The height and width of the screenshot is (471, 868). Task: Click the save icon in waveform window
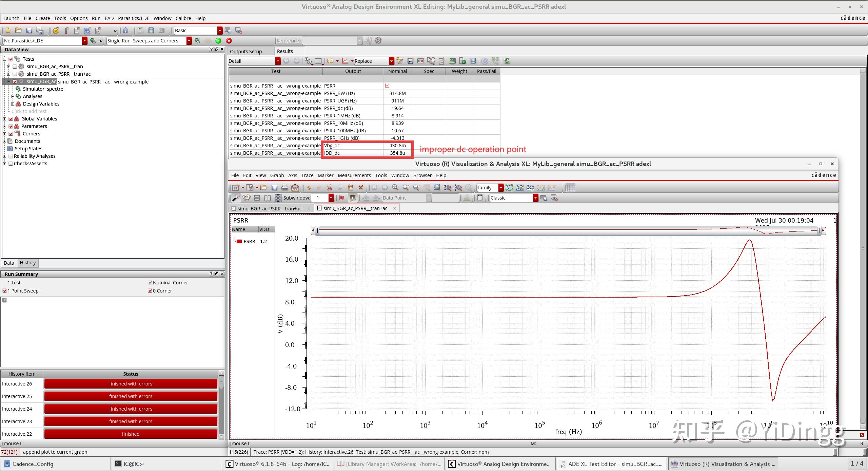click(274, 188)
